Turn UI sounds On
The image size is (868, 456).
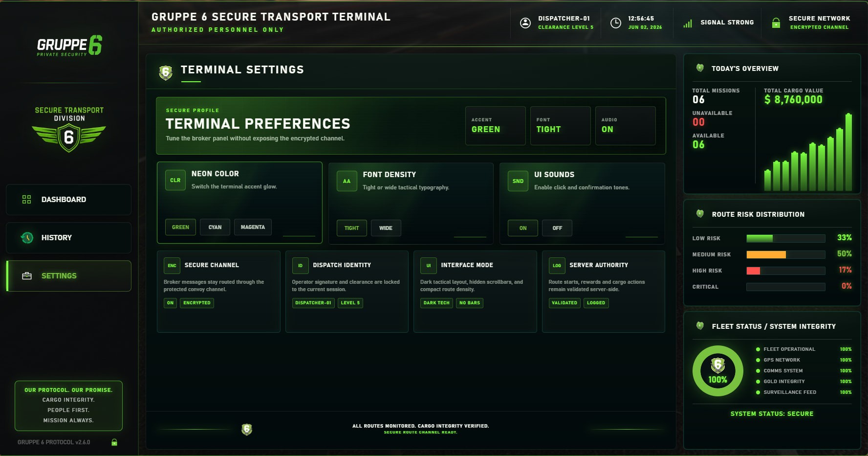523,228
